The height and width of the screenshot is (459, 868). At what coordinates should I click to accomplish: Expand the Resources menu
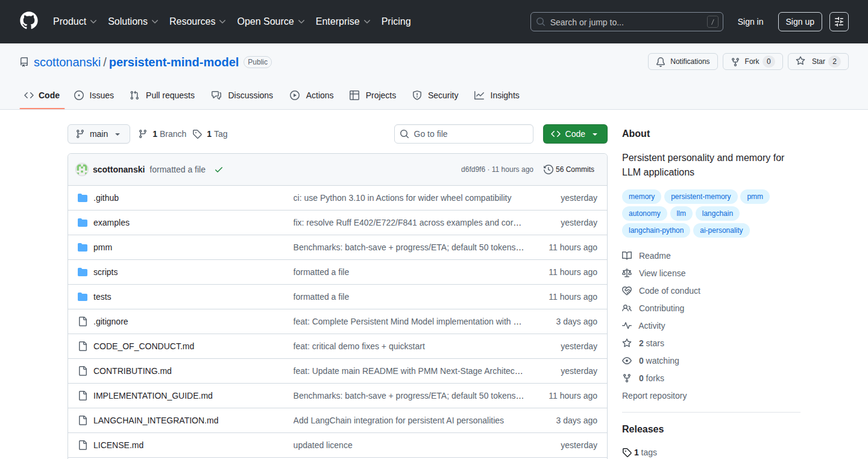(198, 22)
